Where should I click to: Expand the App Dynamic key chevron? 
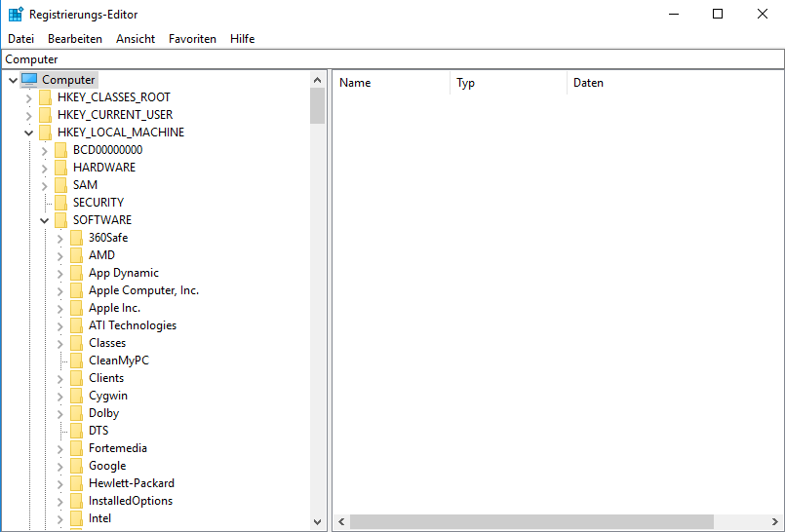click(x=59, y=273)
